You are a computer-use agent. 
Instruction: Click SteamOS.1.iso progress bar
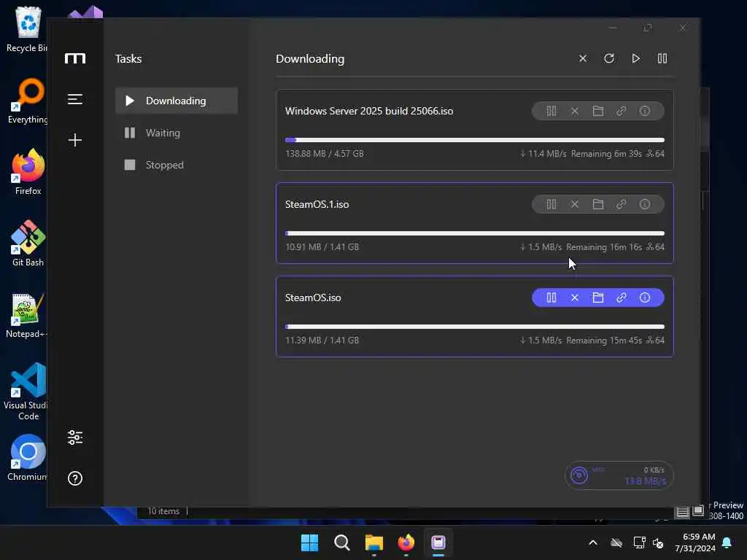tap(474, 233)
